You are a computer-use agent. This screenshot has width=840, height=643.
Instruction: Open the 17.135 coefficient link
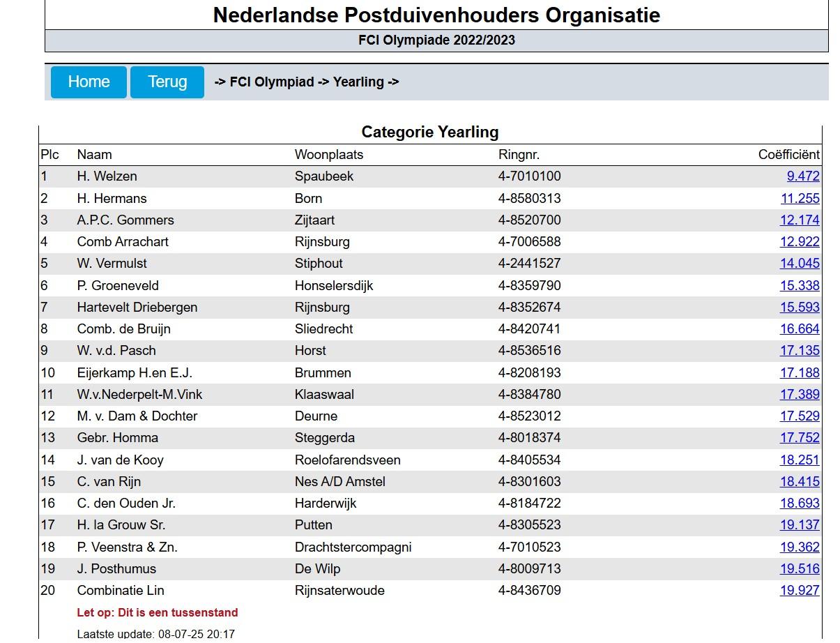click(800, 350)
